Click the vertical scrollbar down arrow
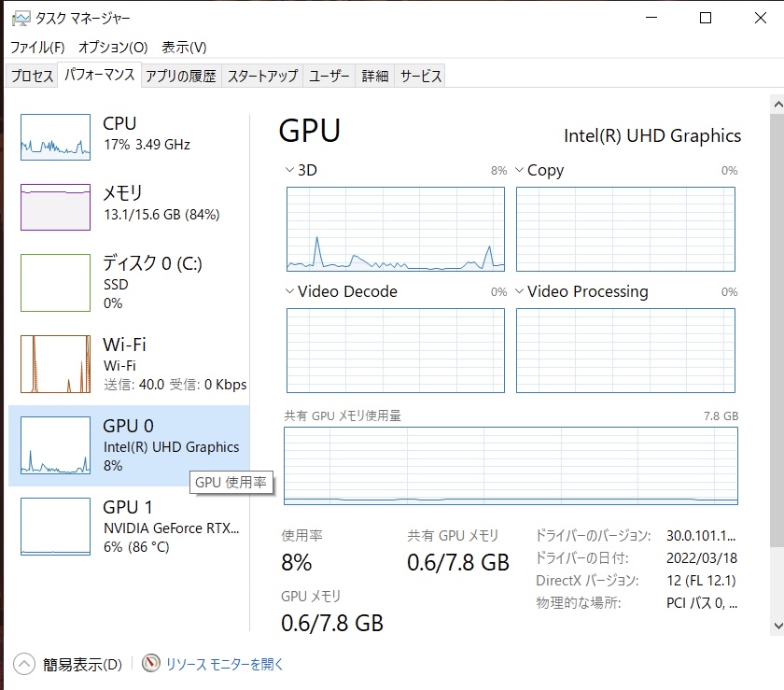The height and width of the screenshot is (690, 784). 777,627
